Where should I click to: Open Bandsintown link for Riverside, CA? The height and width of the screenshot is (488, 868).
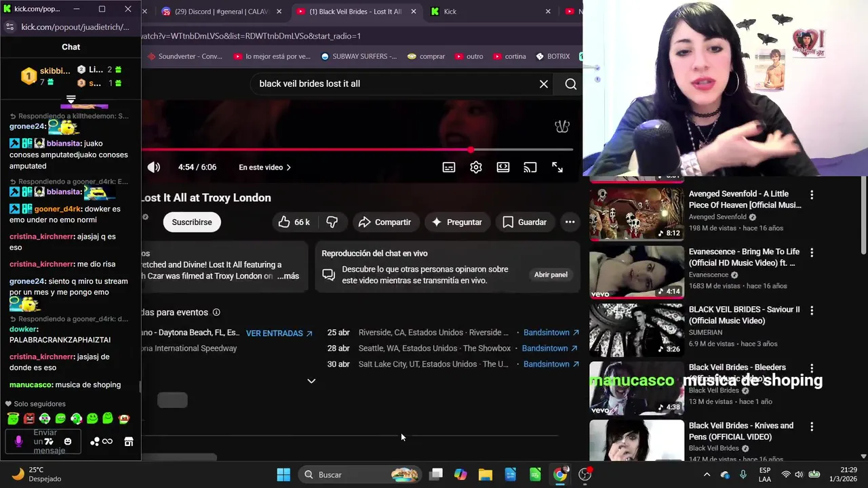(x=551, y=333)
